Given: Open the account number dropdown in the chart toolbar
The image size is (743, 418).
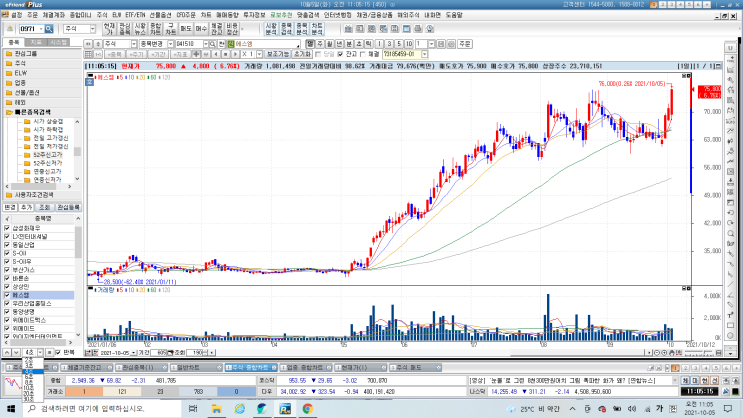Looking at the screenshot, I should (x=425, y=55).
